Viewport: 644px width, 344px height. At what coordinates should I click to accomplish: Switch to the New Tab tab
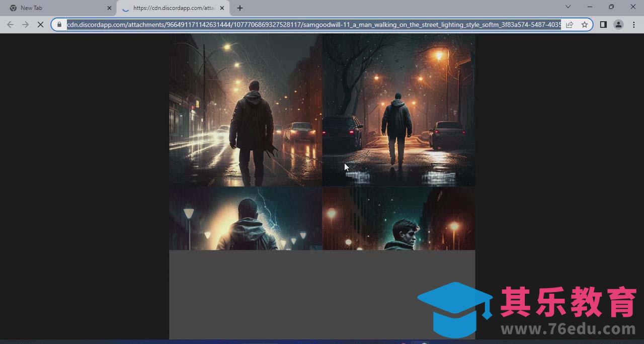[x=55, y=8]
